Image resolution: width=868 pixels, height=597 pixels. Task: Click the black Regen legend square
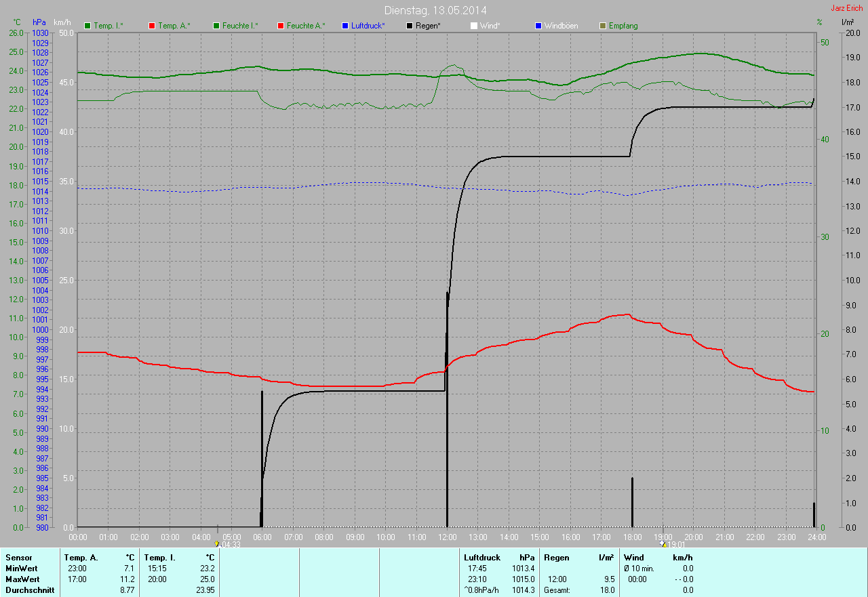(410, 26)
